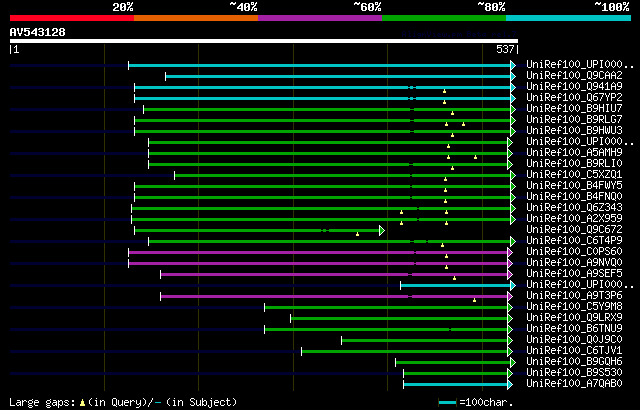Click the green ~80% identity legend segment
Viewport: 640px width, 410px height.
point(444,18)
